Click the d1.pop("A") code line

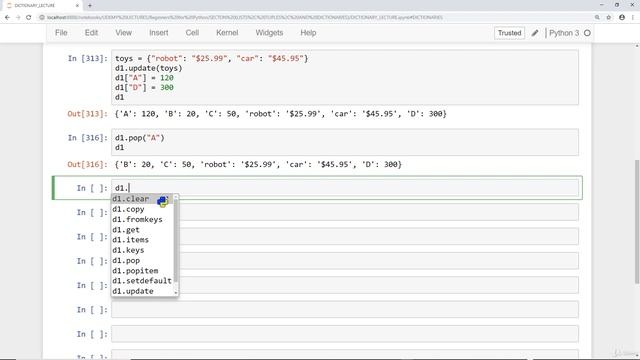coord(140,138)
